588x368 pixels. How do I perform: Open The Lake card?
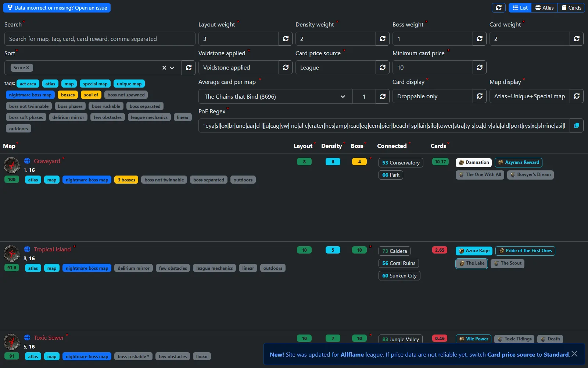pyautogui.click(x=472, y=263)
